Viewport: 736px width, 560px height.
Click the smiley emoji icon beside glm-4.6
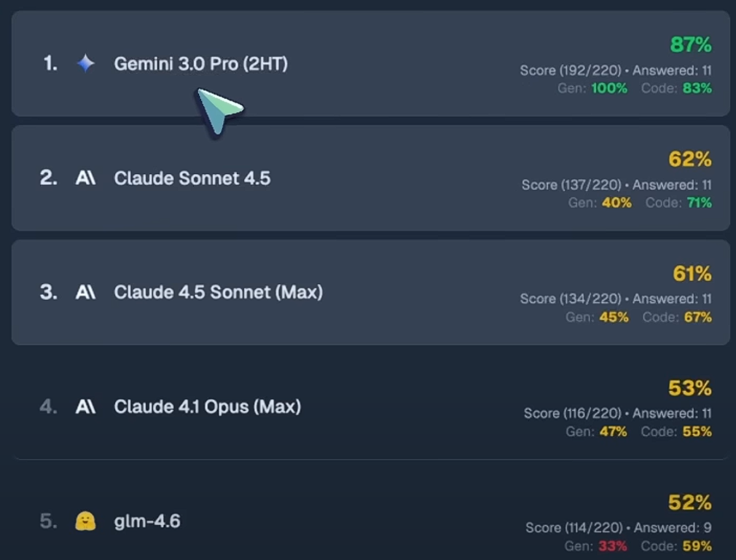(85, 521)
